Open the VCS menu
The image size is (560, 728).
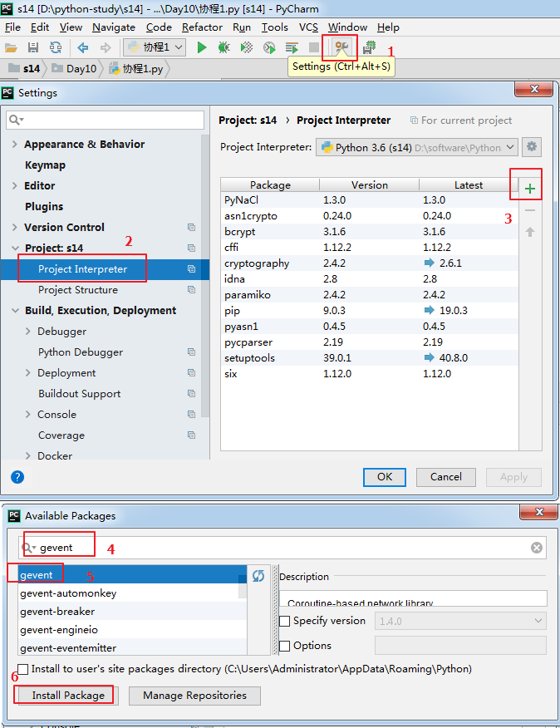(x=308, y=27)
